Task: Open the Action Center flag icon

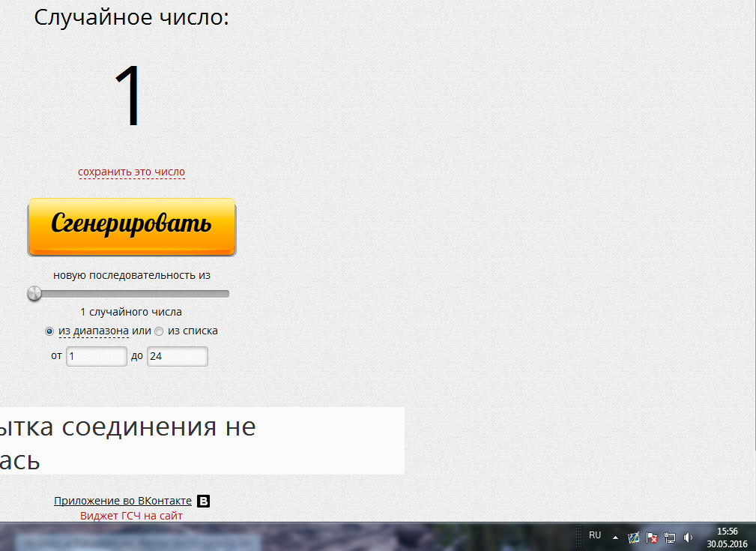Action: (x=652, y=538)
